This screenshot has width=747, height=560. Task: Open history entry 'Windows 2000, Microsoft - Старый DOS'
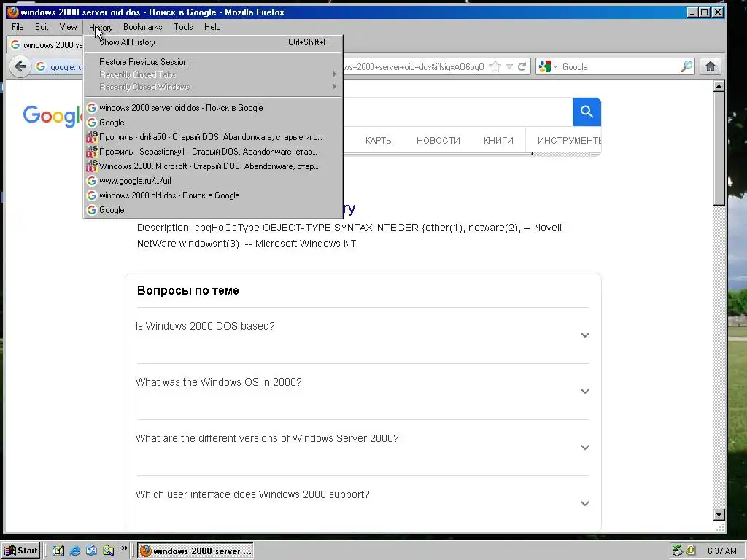click(213, 166)
